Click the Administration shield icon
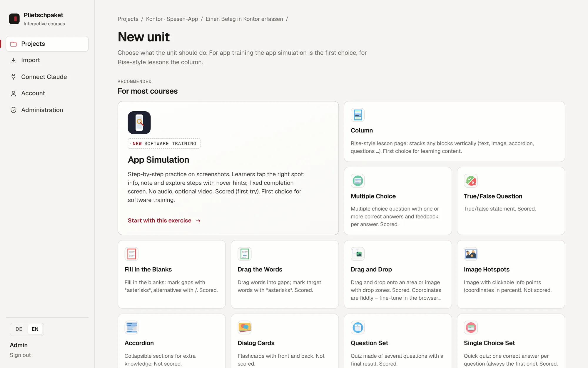 click(14, 110)
